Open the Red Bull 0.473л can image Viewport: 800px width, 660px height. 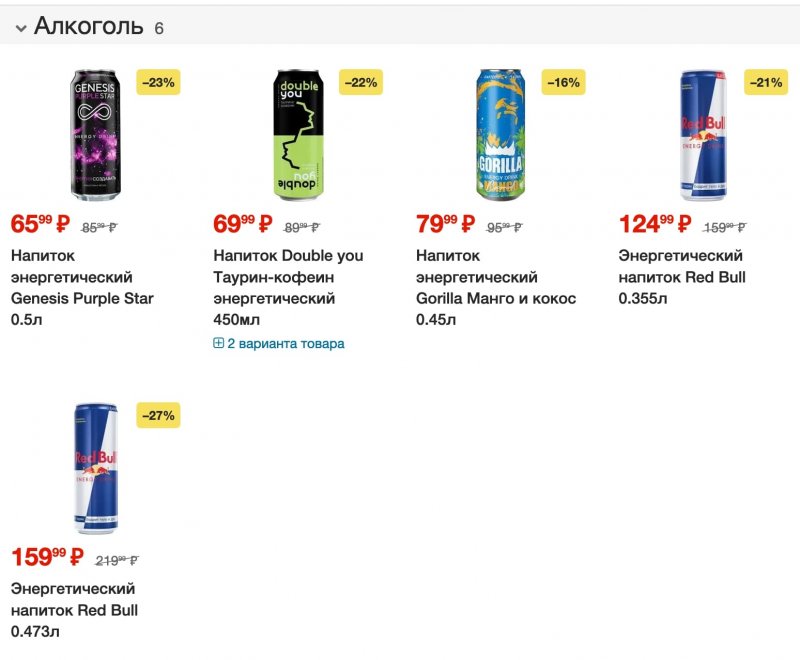click(x=96, y=468)
